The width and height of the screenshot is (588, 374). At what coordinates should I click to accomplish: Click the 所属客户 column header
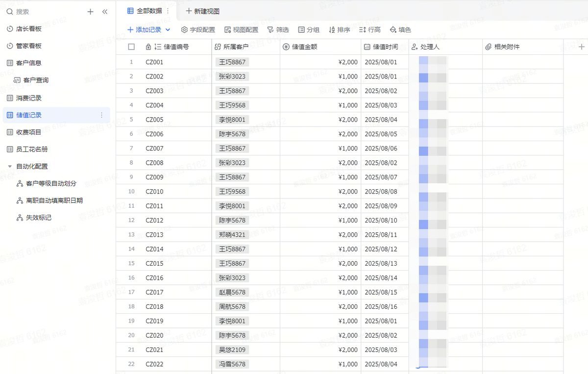(x=246, y=47)
